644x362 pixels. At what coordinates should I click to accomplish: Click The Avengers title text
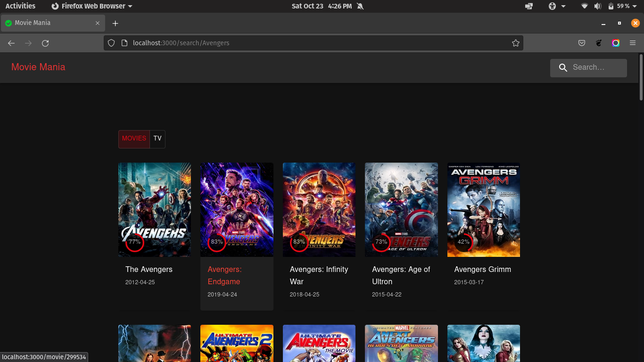pos(149,270)
